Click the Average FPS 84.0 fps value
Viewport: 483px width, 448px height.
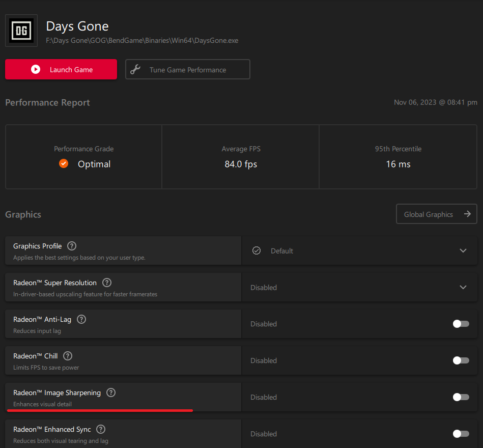241,164
